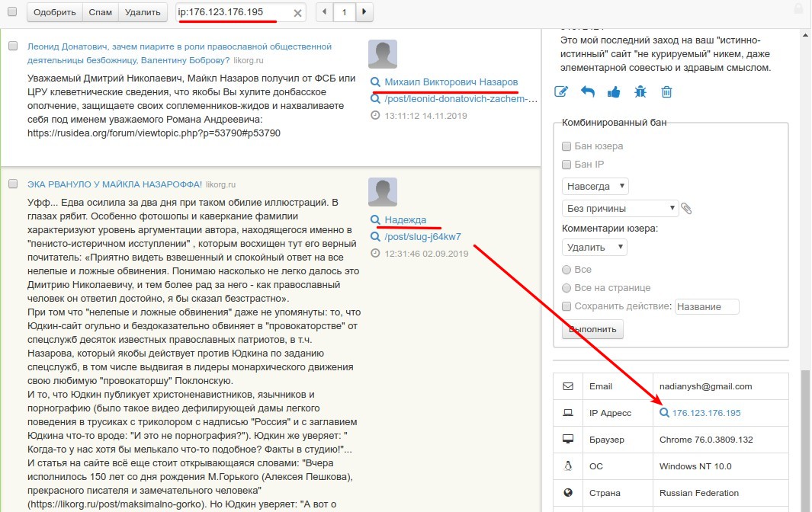This screenshot has width=812, height=512.
Task: Click search icon next to IP 176.123.176.195
Action: click(664, 413)
